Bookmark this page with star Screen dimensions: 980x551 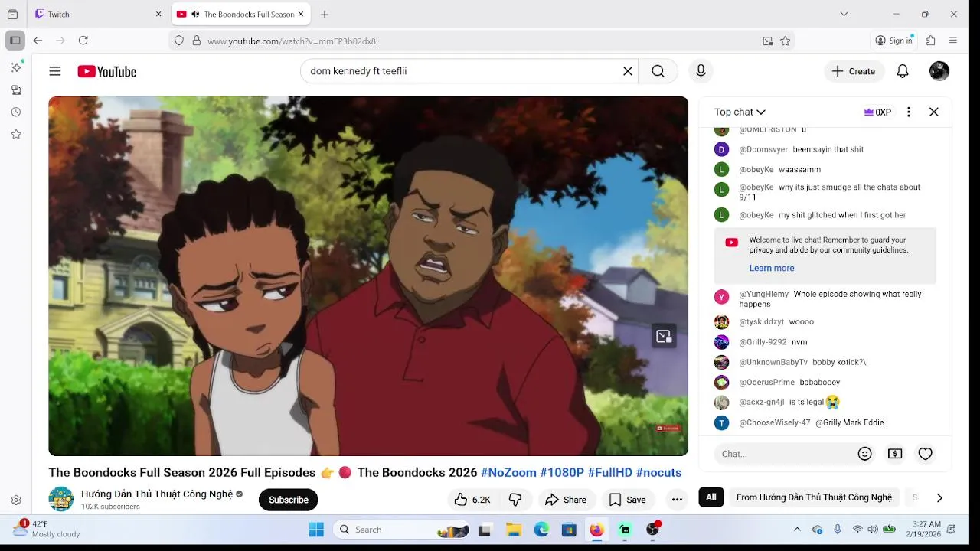click(x=785, y=41)
